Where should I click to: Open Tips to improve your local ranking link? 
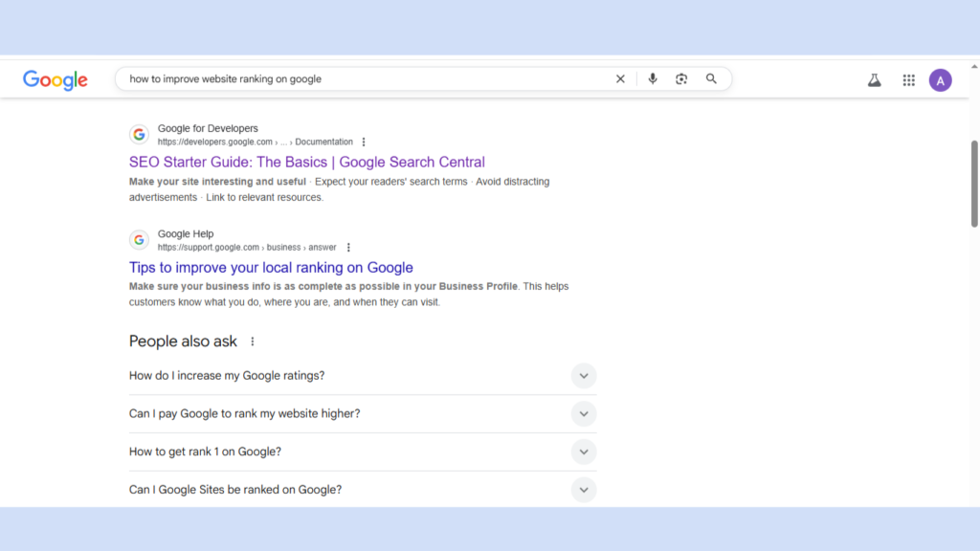[271, 268]
